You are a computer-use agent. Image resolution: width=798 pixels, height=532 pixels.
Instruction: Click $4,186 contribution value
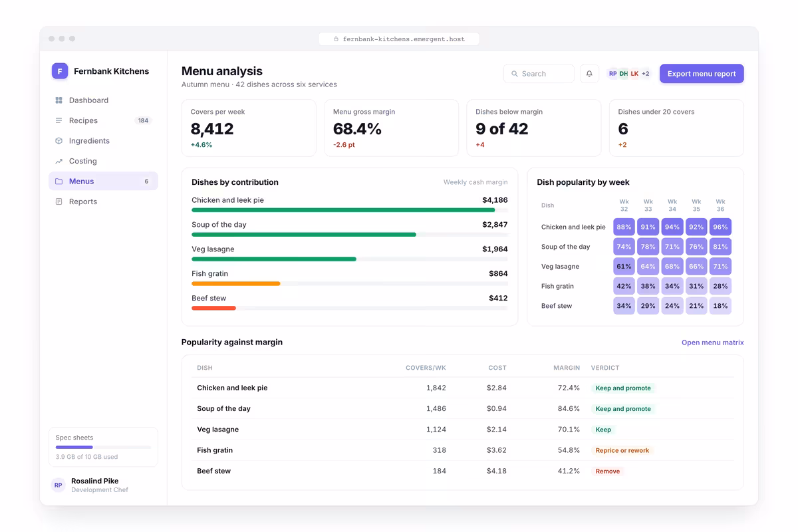coord(495,200)
